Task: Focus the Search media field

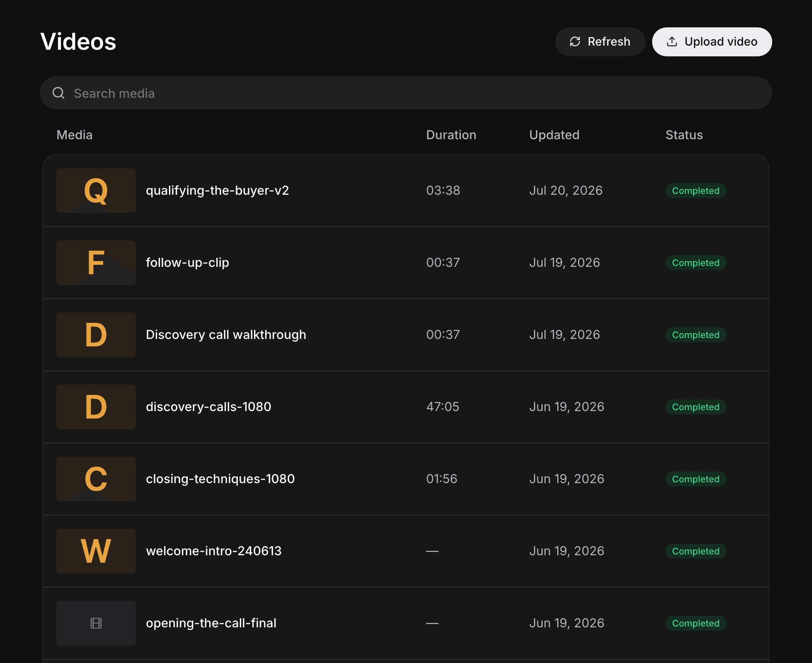Action: (x=406, y=93)
